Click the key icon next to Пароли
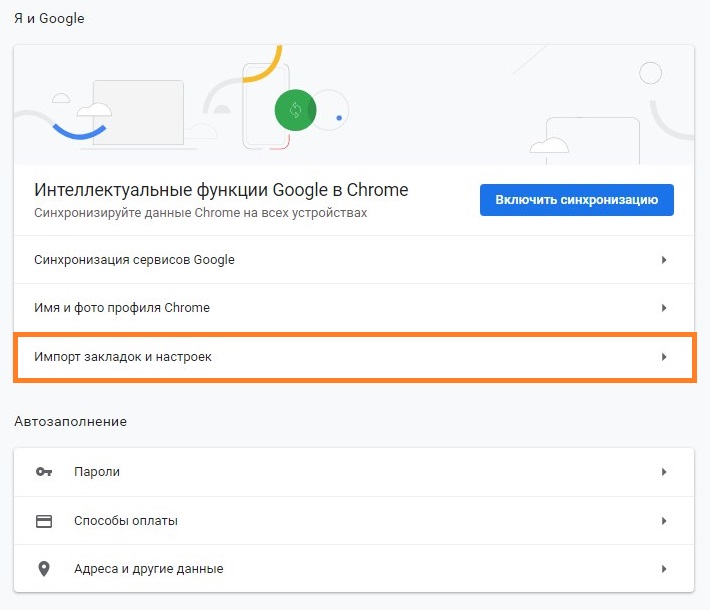Image resolution: width=710 pixels, height=610 pixels. (x=44, y=472)
